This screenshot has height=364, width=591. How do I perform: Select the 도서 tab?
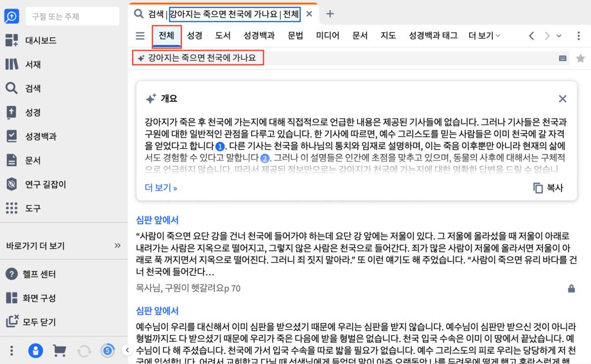(223, 36)
